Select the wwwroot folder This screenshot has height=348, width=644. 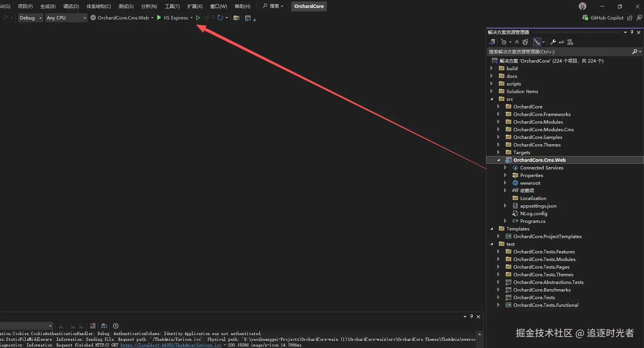(x=530, y=183)
